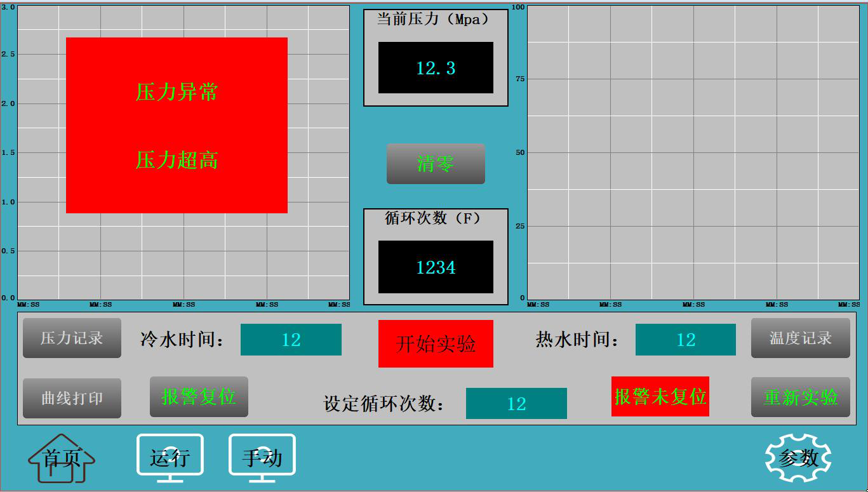Click the red 压力异常 alarm box
The width and height of the screenshot is (868, 492).
pos(177,124)
